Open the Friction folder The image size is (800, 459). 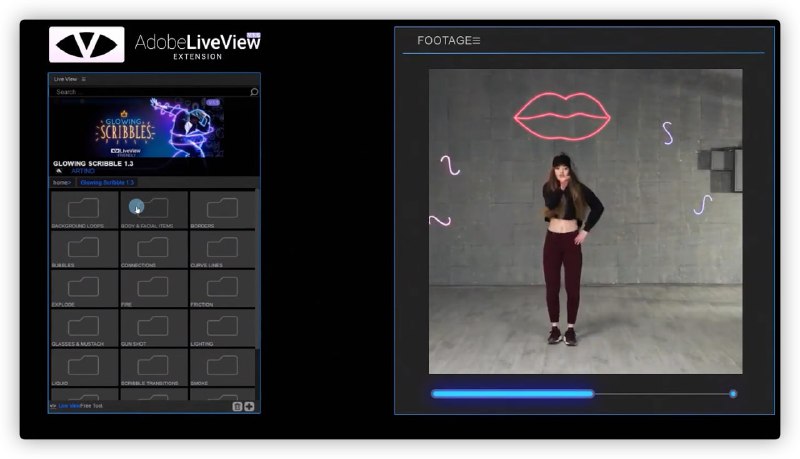[x=222, y=289]
